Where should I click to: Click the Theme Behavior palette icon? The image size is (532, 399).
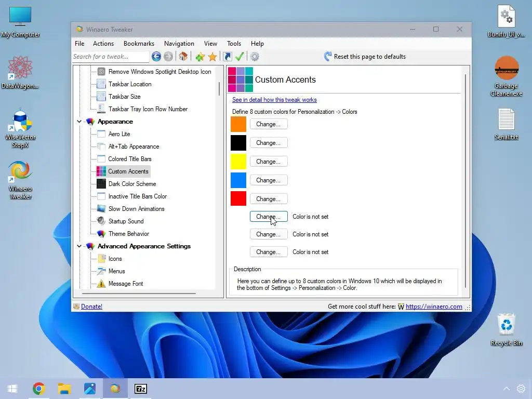click(101, 234)
